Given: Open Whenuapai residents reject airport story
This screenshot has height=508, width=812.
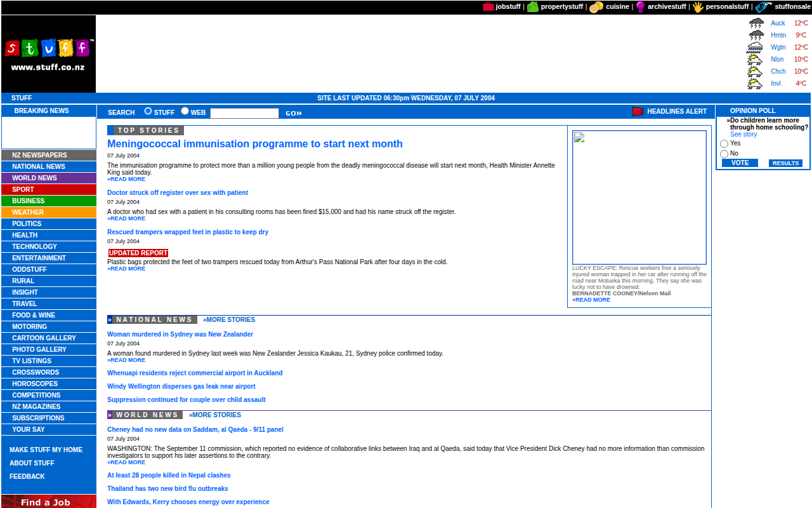Looking at the screenshot, I should pos(195,373).
